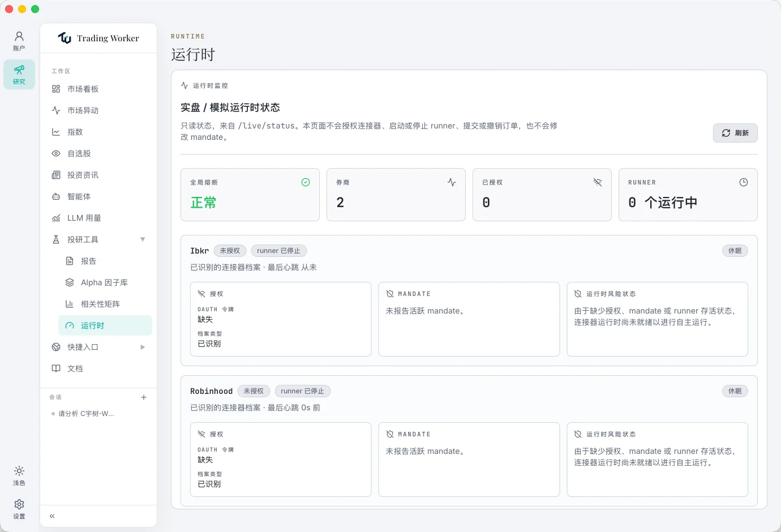This screenshot has width=781, height=532.
Task: Go to 自选股 in the sidebar
Action: click(98, 153)
